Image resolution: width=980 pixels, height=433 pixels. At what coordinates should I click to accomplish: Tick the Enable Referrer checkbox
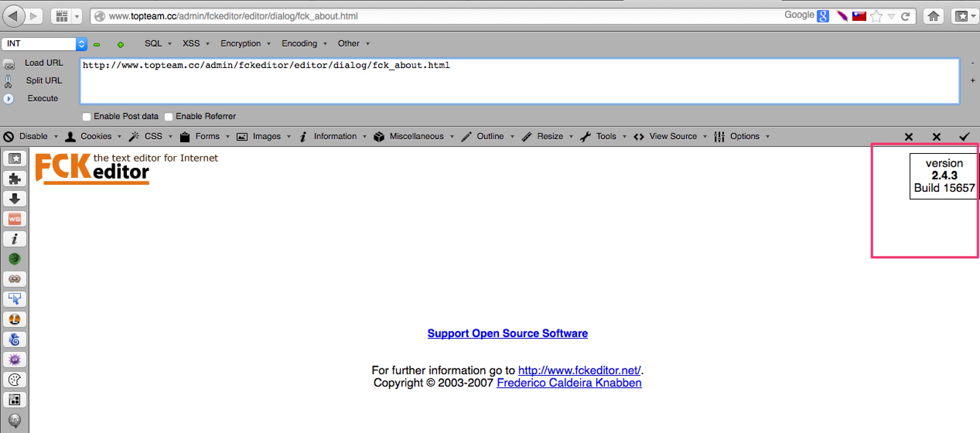169,117
